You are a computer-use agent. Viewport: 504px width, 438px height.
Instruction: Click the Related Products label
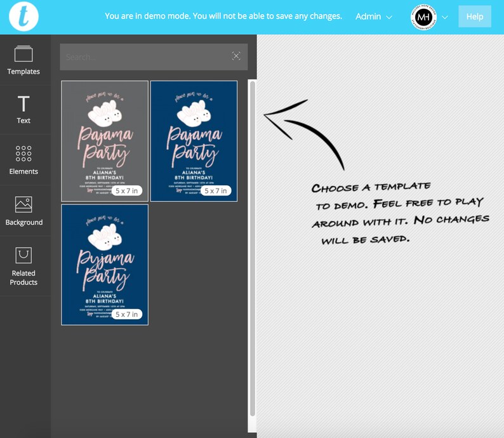point(23,277)
